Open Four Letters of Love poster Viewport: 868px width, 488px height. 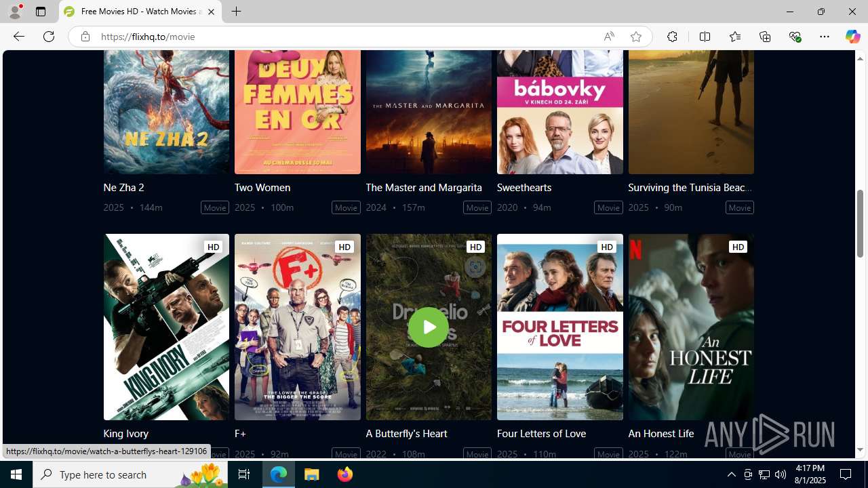click(x=560, y=327)
